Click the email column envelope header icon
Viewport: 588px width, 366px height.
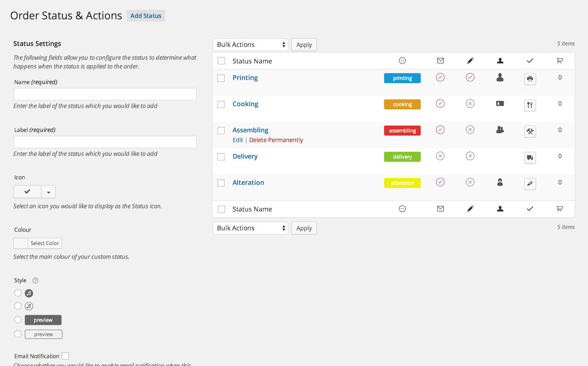pos(440,61)
